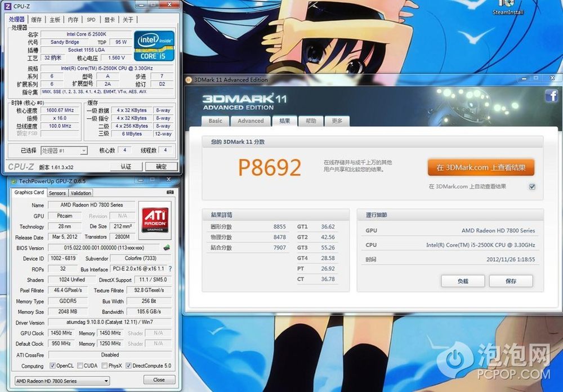Image resolution: width=563 pixels, height=392 pixels.
Task: Click the 认证 button in CPU-Z
Action: [126, 167]
